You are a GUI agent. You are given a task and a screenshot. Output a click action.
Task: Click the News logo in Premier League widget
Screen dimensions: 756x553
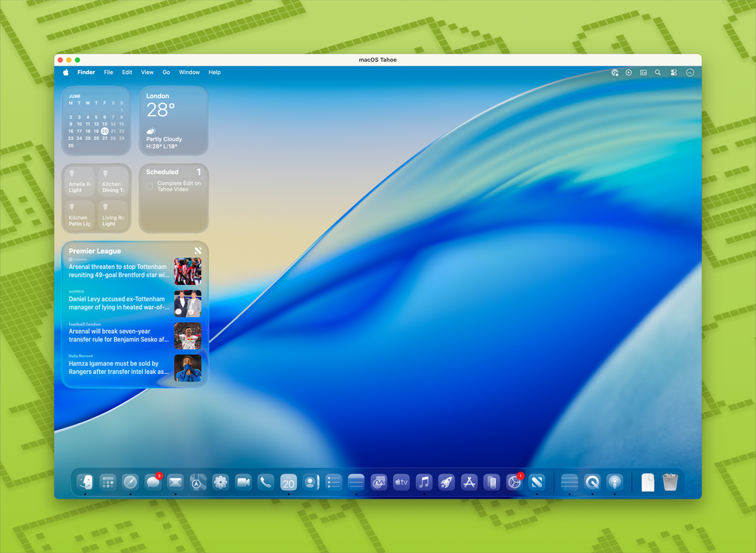[x=197, y=251]
